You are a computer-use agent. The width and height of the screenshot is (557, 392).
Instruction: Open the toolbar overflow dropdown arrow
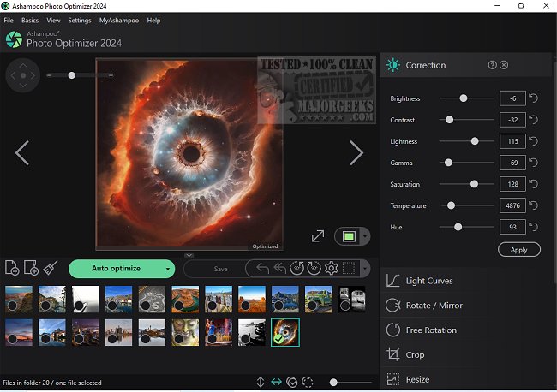coord(365,269)
